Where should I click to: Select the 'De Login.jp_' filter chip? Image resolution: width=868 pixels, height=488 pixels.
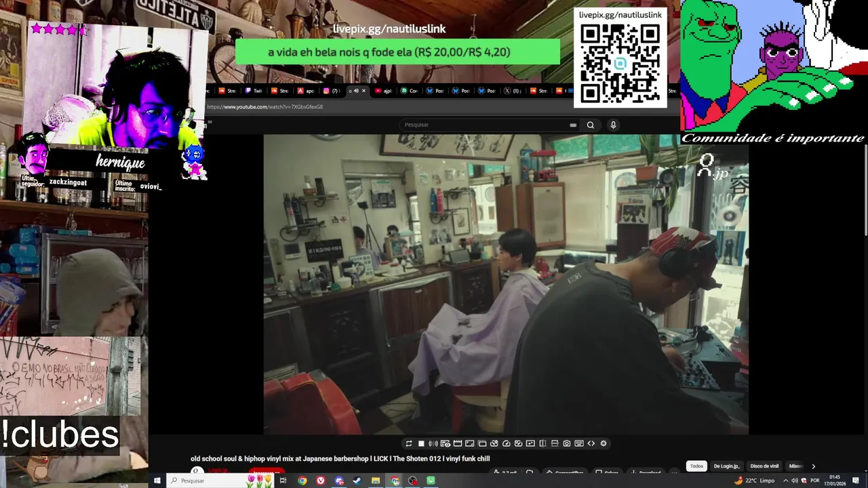click(727, 466)
